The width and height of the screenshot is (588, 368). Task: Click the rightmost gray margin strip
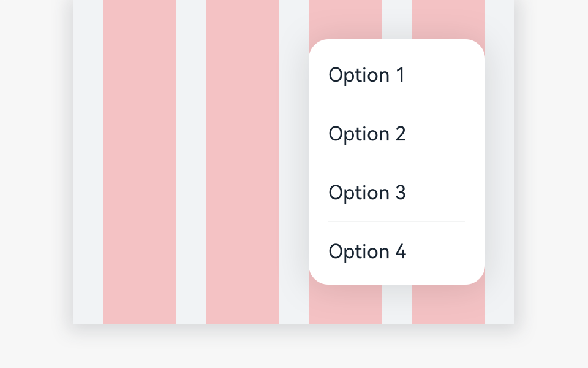click(500, 162)
